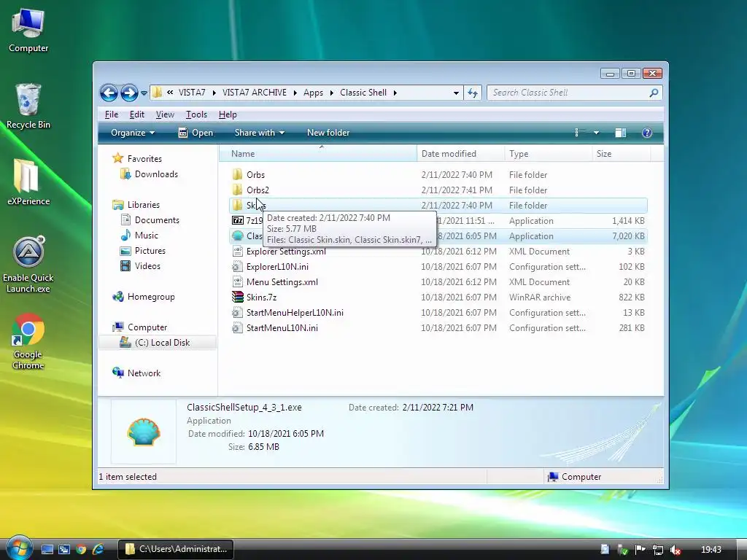This screenshot has height=560, width=747.
Task: Expand the Share with dropdown
Action: tap(259, 133)
